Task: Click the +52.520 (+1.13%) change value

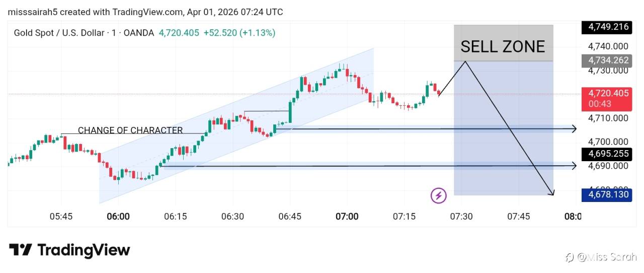Action: click(x=239, y=33)
